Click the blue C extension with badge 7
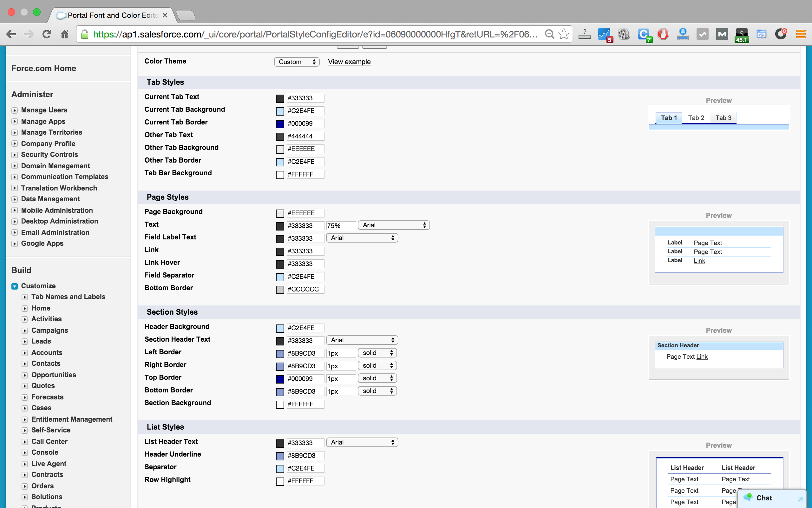Screen dimensions: 812x508 point(644,35)
